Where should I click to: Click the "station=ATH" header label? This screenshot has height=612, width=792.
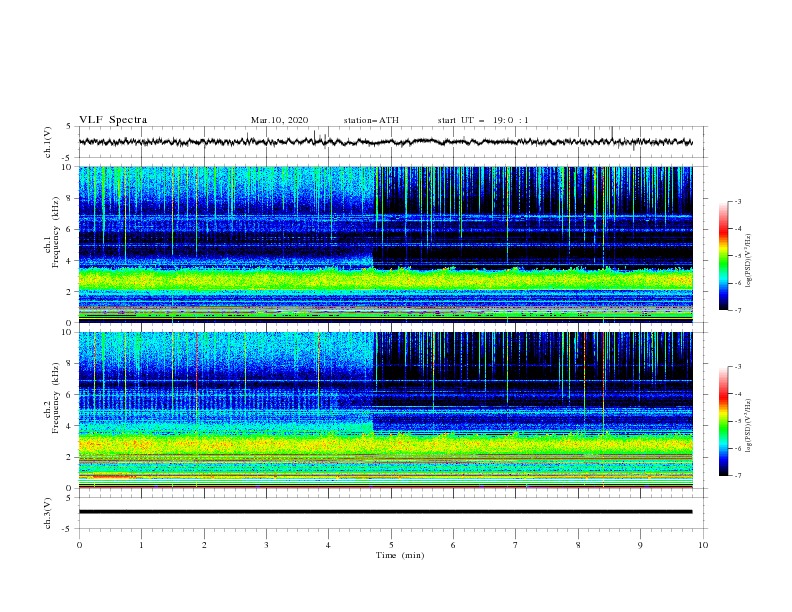point(371,120)
